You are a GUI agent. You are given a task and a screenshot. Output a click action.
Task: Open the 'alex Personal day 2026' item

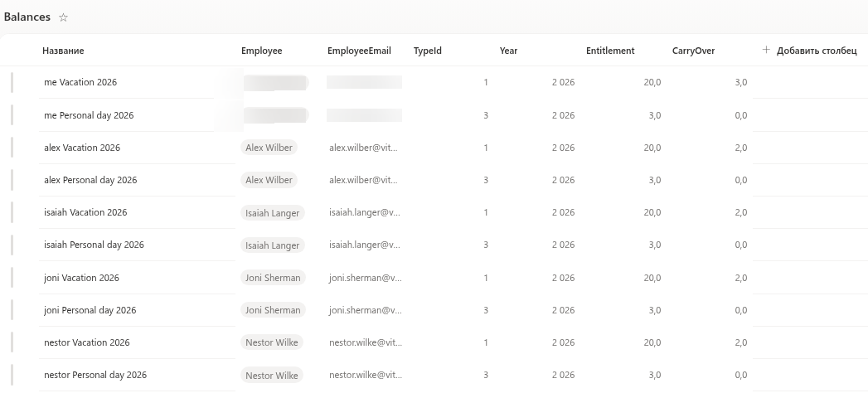pos(90,180)
